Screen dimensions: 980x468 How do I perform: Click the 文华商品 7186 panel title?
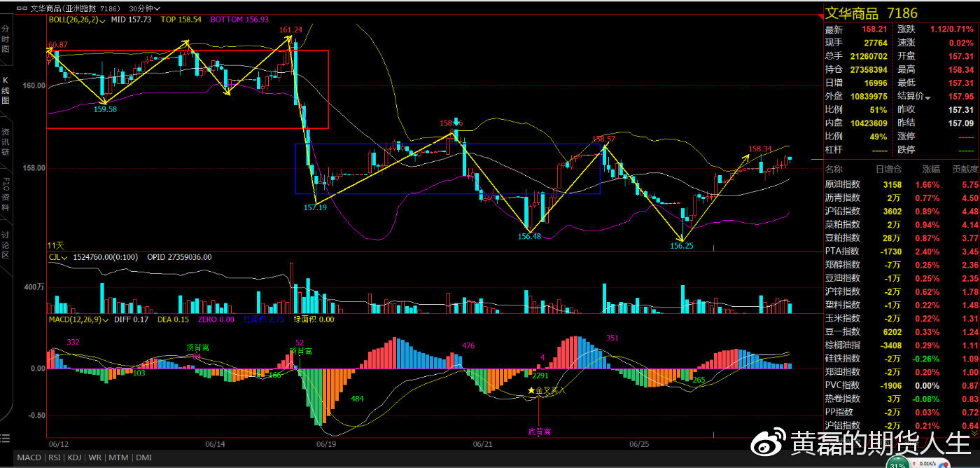click(871, 13)
